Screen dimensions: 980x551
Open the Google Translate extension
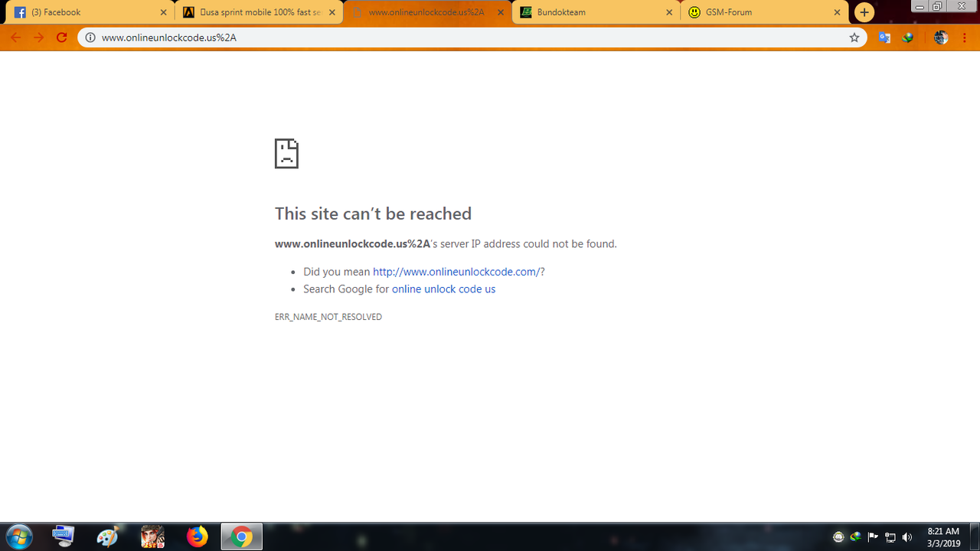point(884,37)
